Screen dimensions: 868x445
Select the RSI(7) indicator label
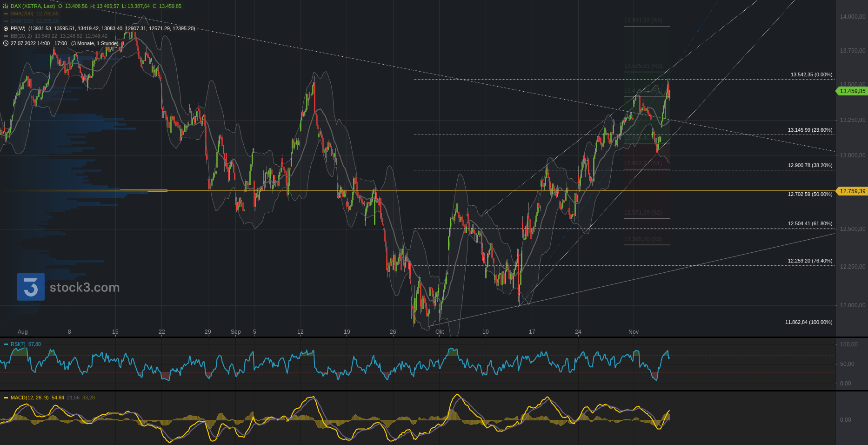(18, 344)
